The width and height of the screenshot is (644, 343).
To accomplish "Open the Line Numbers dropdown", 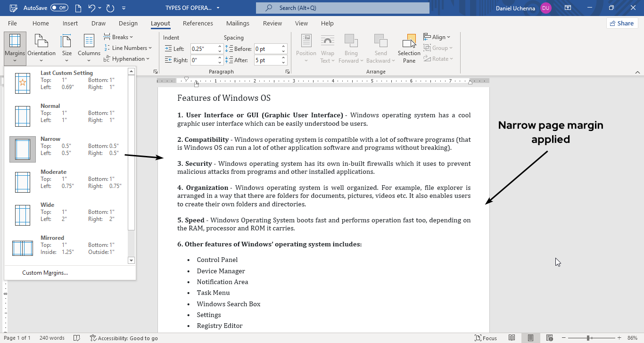I will [x=128, y=48].
